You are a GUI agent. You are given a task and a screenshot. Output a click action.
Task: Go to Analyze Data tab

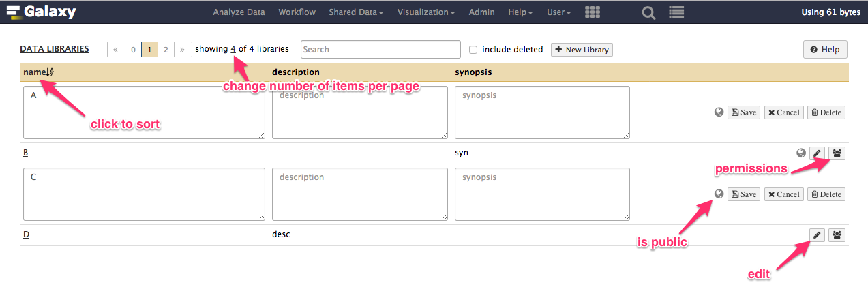click(239, 12)
